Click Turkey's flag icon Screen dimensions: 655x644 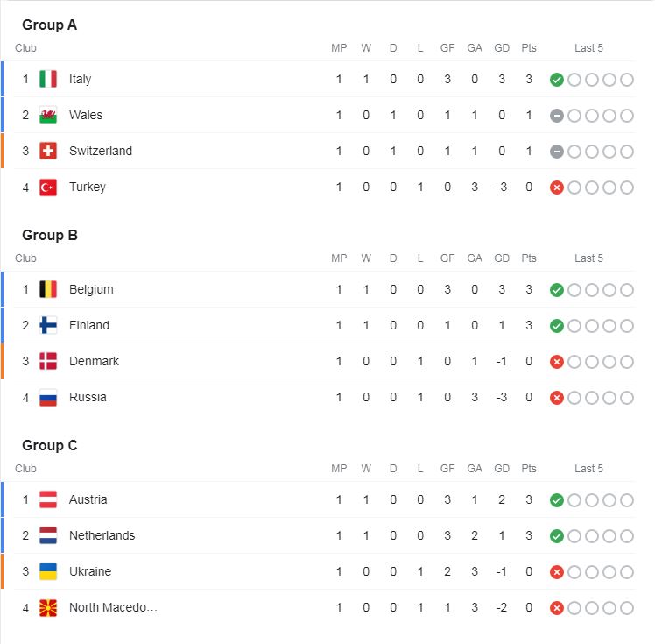[x=47, y=188]
